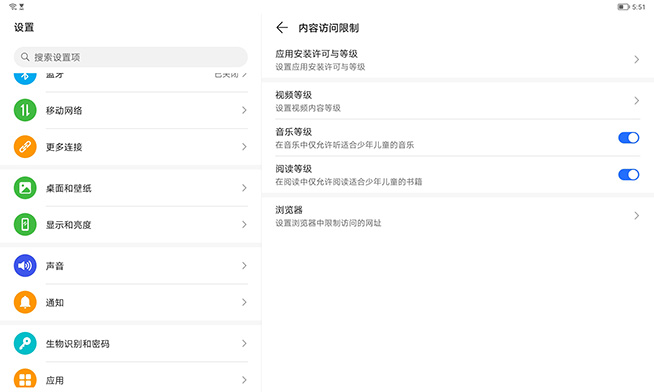Tap the 显示和亮度 phone icon
The image size is (654, 392).
(x=25, y=224)
